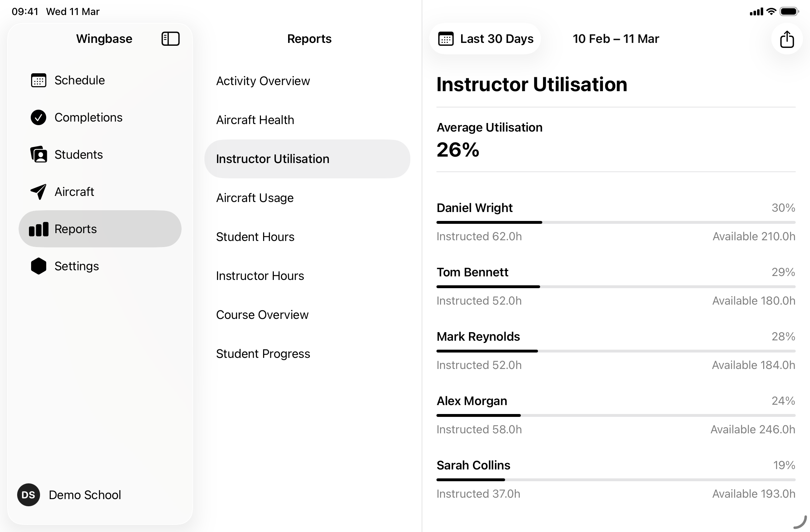Open Settings from the sidebar
The image size is (810, 532).
100,266
